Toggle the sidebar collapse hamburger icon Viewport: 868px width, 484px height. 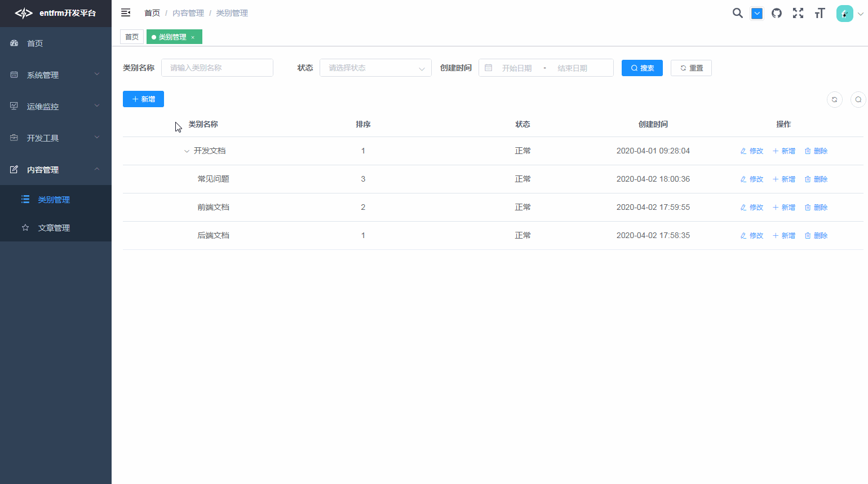[126, 13]
